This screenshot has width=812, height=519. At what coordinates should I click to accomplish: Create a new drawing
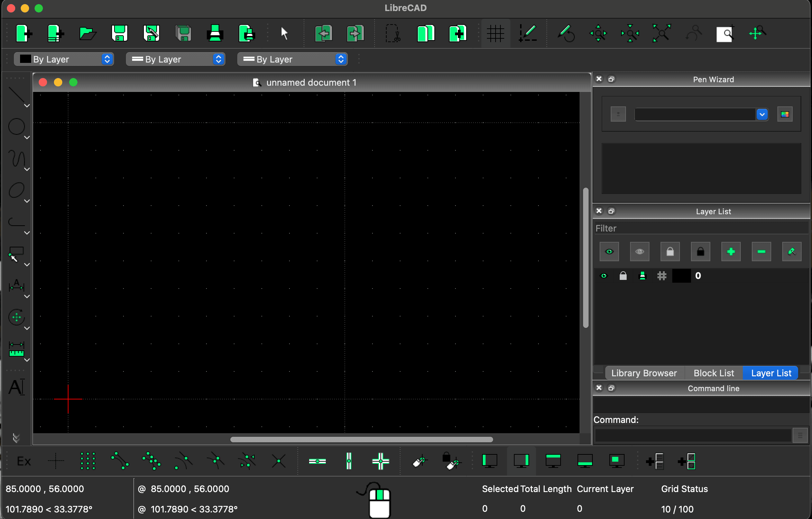[24, 34]
